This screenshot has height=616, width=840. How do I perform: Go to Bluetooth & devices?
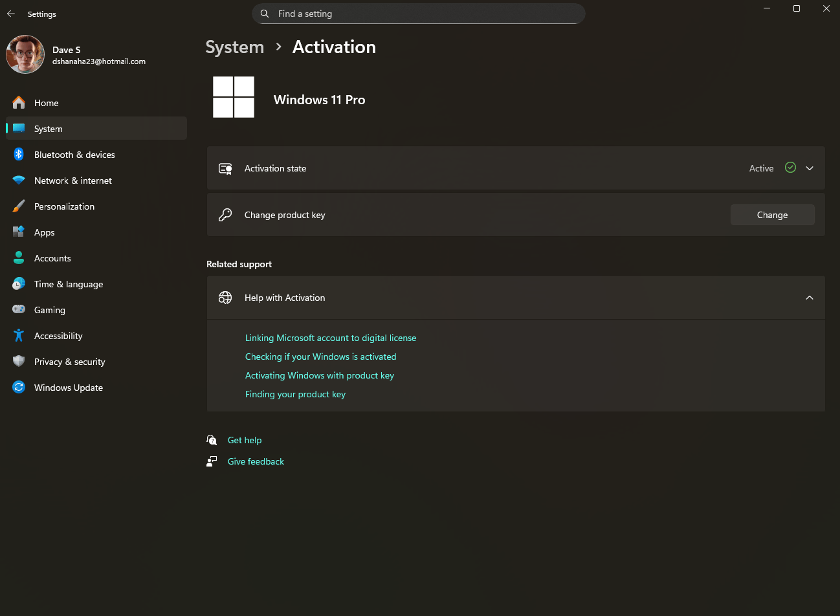(x=96, y=155)
